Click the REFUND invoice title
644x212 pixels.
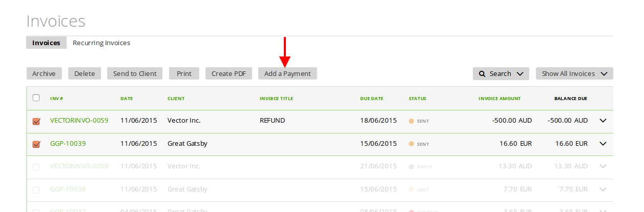pos(273,121)
